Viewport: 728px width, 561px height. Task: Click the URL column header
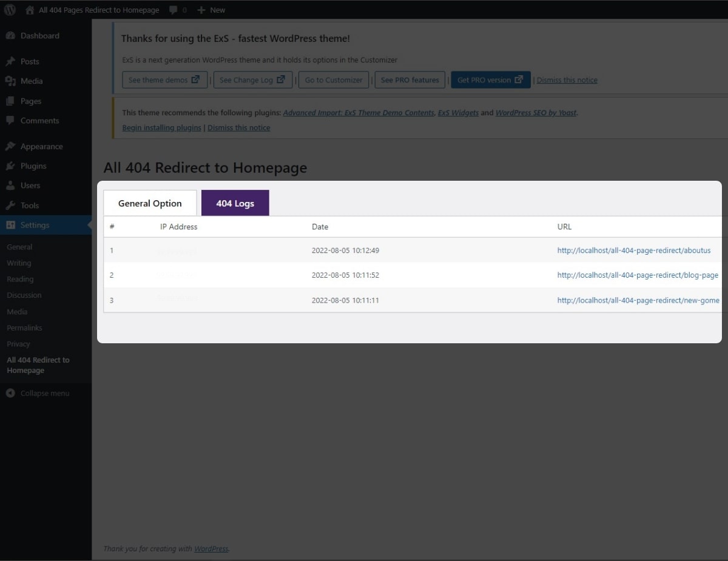point(564,227)
